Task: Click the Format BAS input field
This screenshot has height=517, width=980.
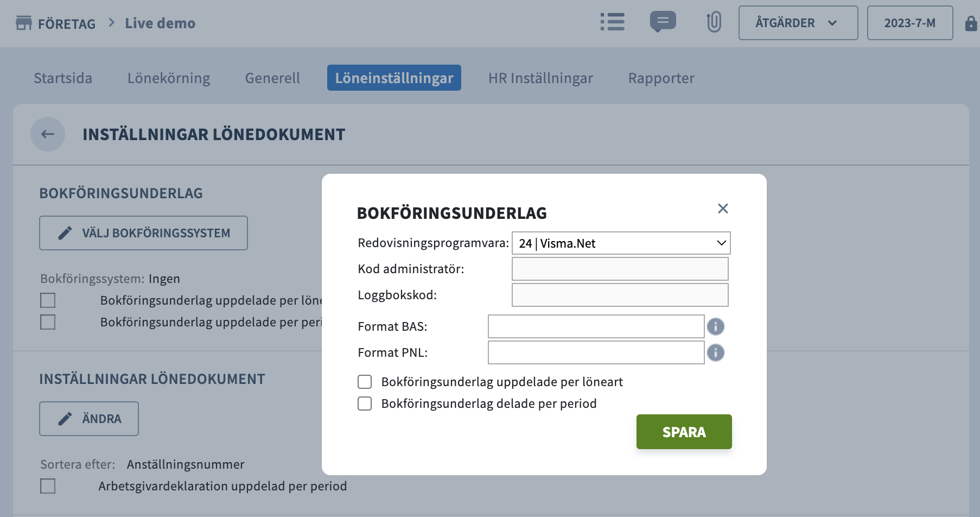Action: 596,326
